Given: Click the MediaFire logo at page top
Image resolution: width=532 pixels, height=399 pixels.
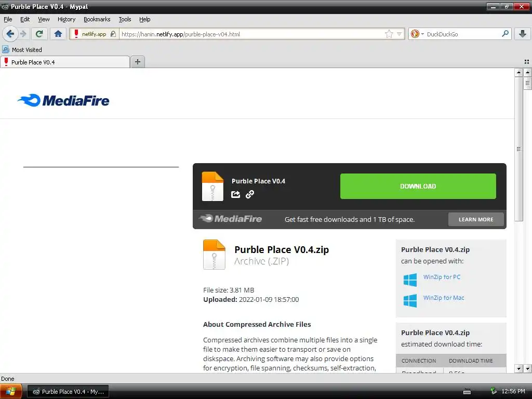Looking at the screenshot, I should (x=63, y=100).
